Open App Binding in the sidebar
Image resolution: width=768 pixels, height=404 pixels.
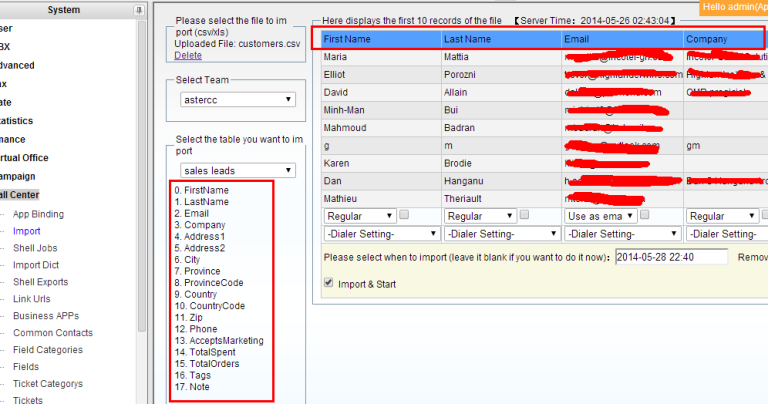(38, 214)
